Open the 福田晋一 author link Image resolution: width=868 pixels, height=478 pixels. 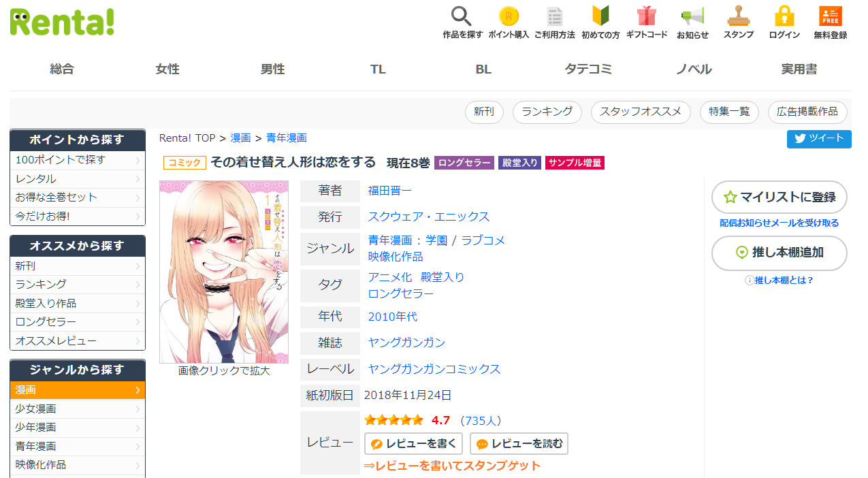coord(390,191)
